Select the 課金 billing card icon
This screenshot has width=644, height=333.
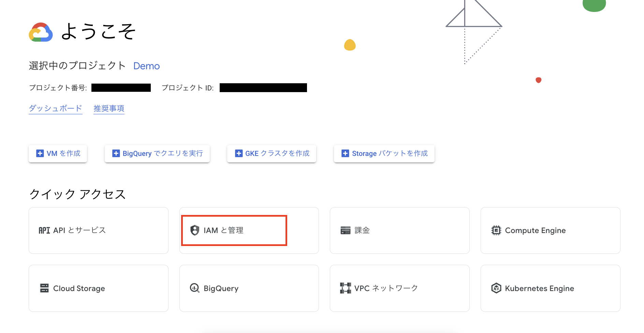click(345, 230)
